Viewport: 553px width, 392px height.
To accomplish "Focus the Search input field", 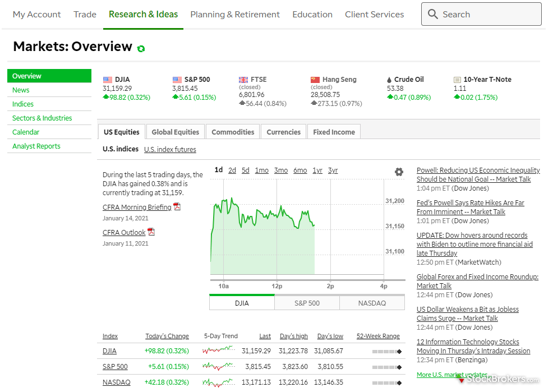I will tap(481, 14).
